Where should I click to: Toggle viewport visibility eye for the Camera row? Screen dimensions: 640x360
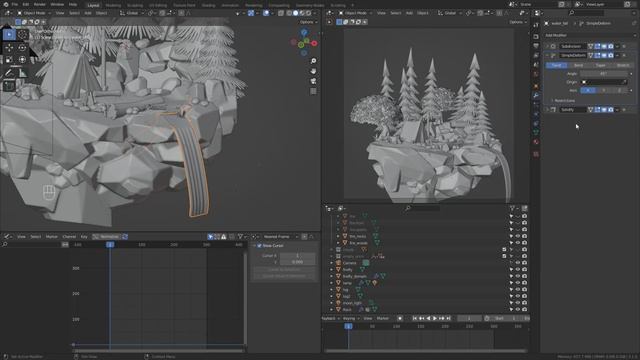coord(518,263)
